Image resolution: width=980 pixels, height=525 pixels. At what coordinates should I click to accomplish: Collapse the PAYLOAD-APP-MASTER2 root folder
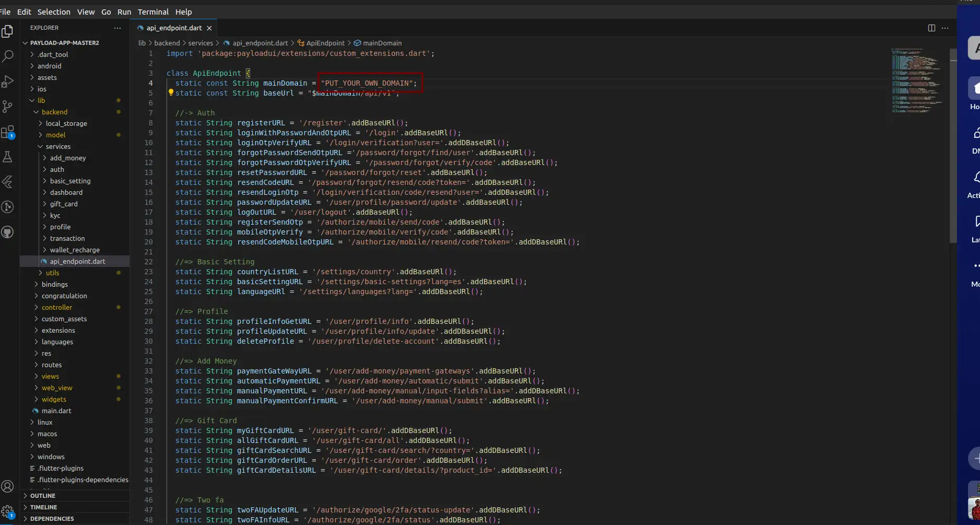[25, 43]
